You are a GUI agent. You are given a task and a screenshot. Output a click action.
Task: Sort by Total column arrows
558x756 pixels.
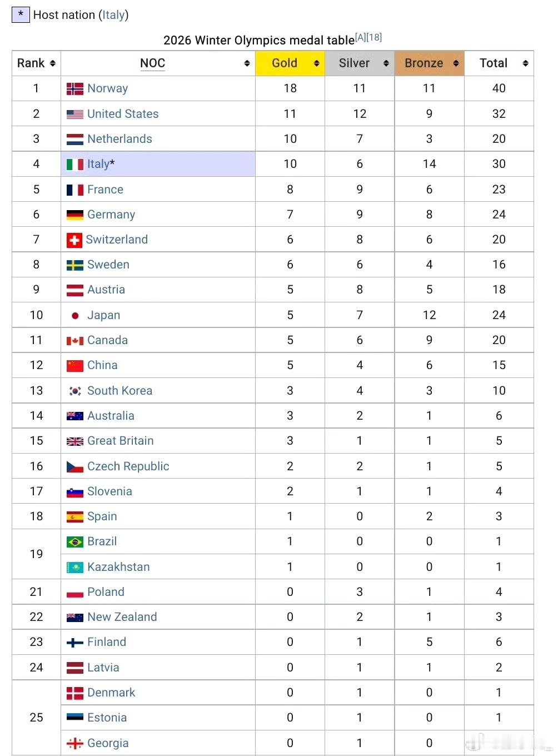[x=526, y=63]
